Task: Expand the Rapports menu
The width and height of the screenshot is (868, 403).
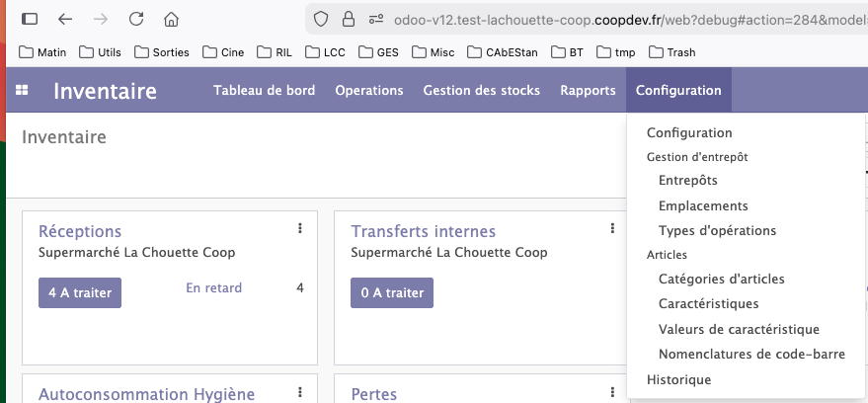Action: (588, 91)
